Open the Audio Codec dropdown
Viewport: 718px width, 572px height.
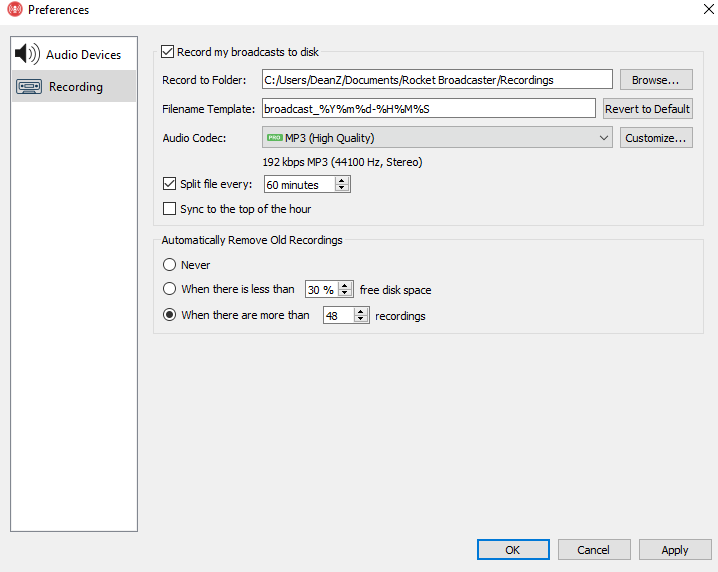click(x=437, y=137)
